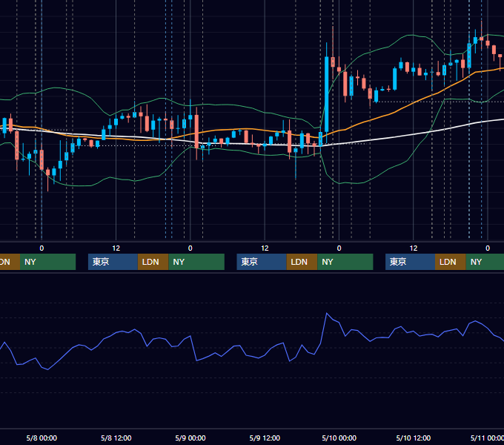Click the LDN session block on 5/9
This screenshot has height=445, width=504.
(x=302, y=262)
